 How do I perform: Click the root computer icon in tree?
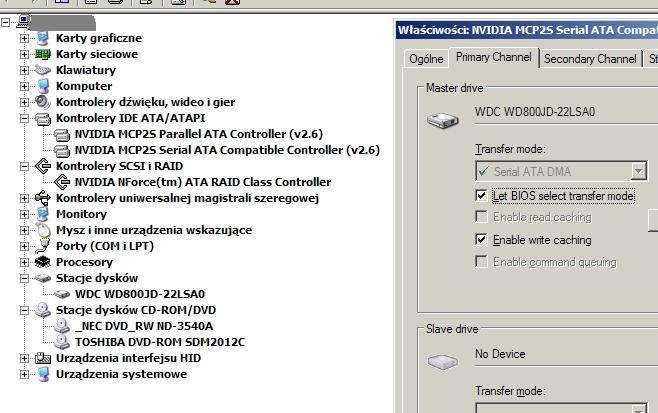(24, 21)
